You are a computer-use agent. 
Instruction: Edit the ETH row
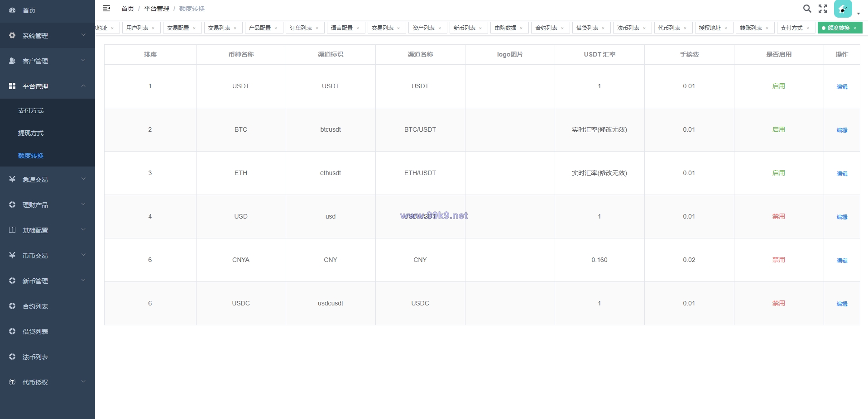[x=842, y=173]
